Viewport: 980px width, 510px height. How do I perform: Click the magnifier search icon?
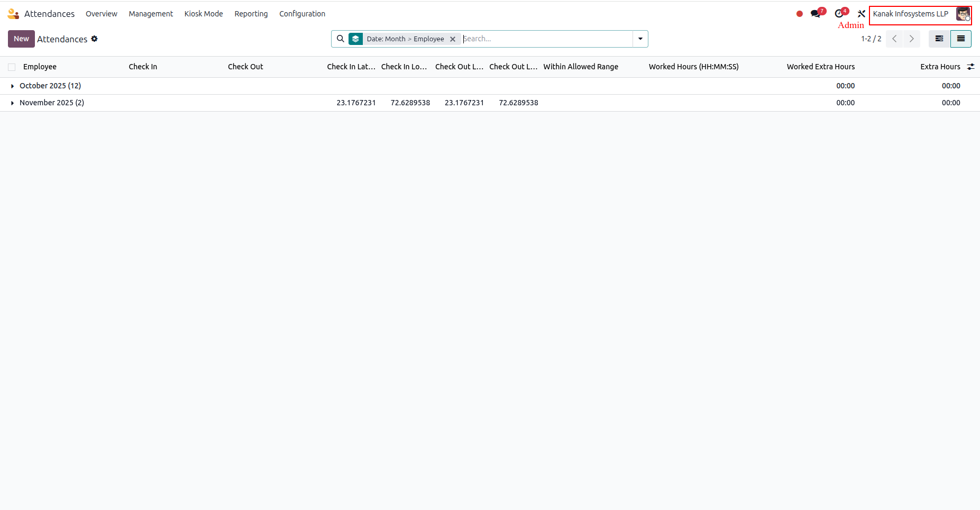click(341, 39)
